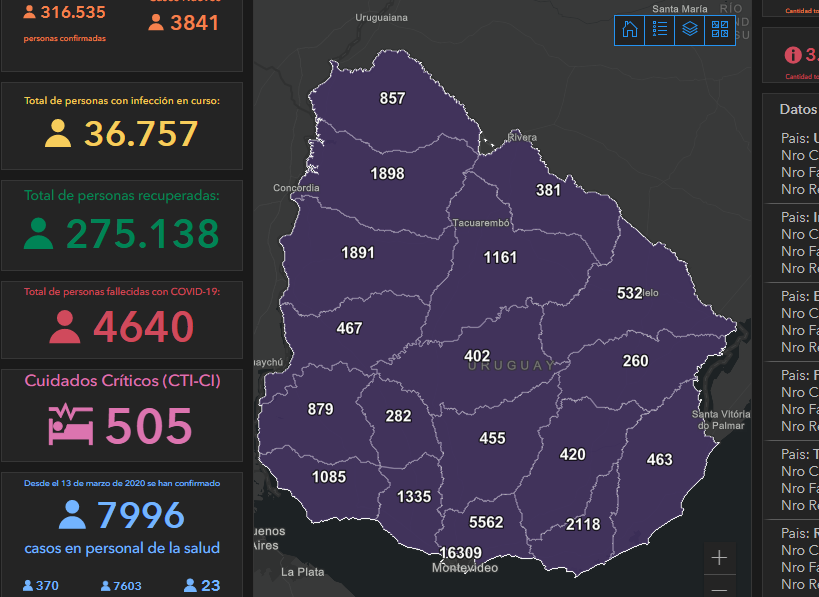This screenshot has height=597, width=819.
Task: Click the small person icon beside 23
Action: pos(190,585)
